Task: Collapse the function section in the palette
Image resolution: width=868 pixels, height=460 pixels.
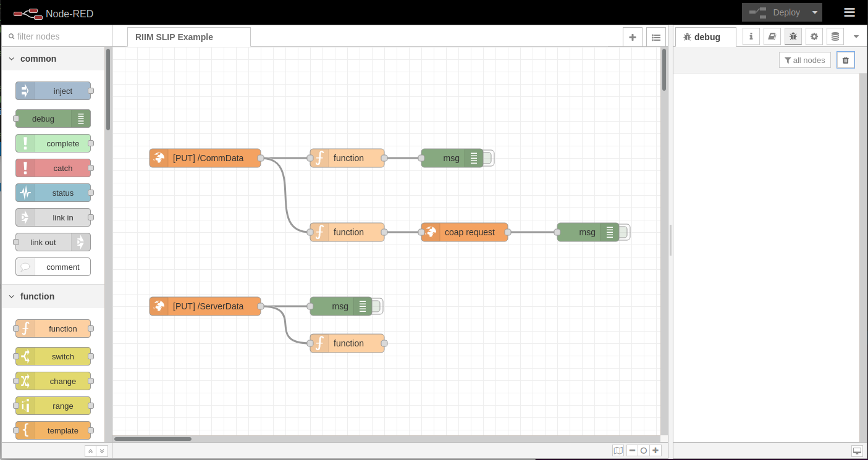Action: [x=11, y=296]
